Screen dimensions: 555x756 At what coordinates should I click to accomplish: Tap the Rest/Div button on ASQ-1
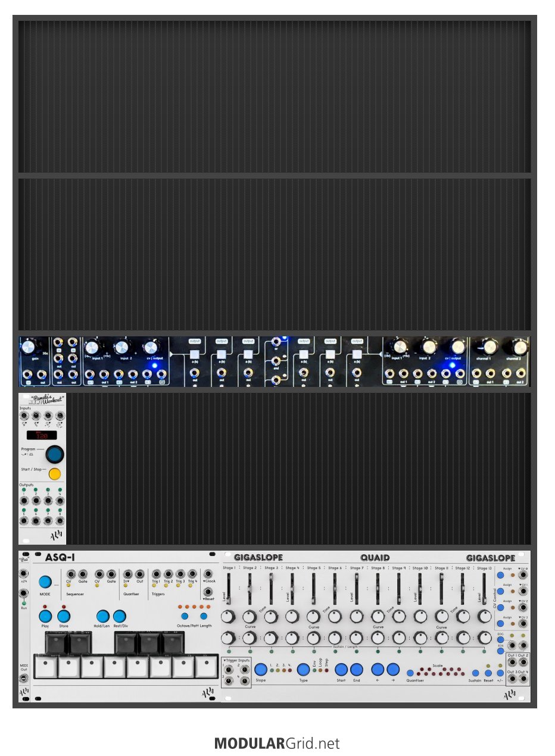coord(120,616)
